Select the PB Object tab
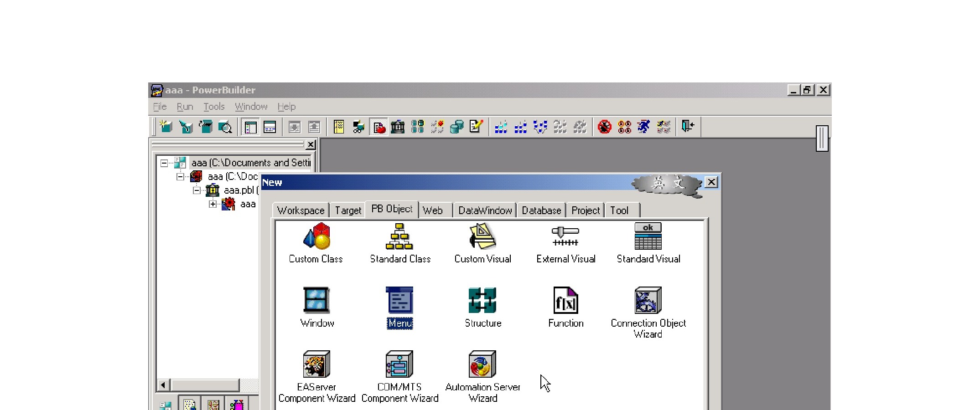This screenshot has height=410, width=980. tap(392, 209)
